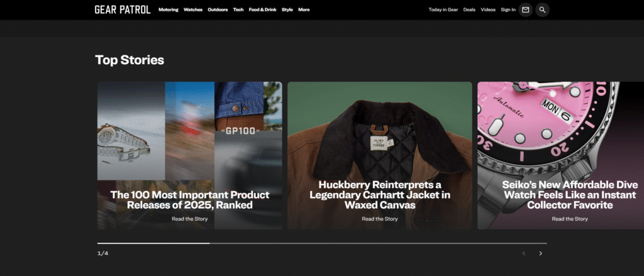This screenshot has width=644, height=276.
Task: Open the search magnifier icon
Action: [542, 9]
